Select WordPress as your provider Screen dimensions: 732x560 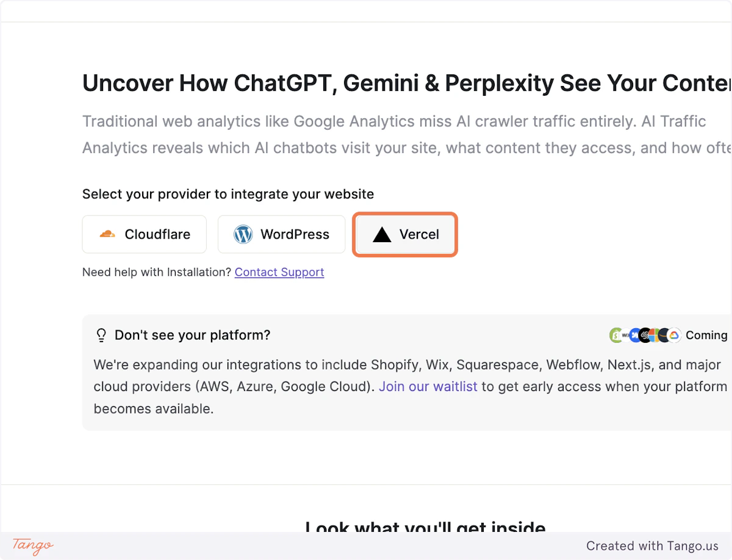[281, 234]
